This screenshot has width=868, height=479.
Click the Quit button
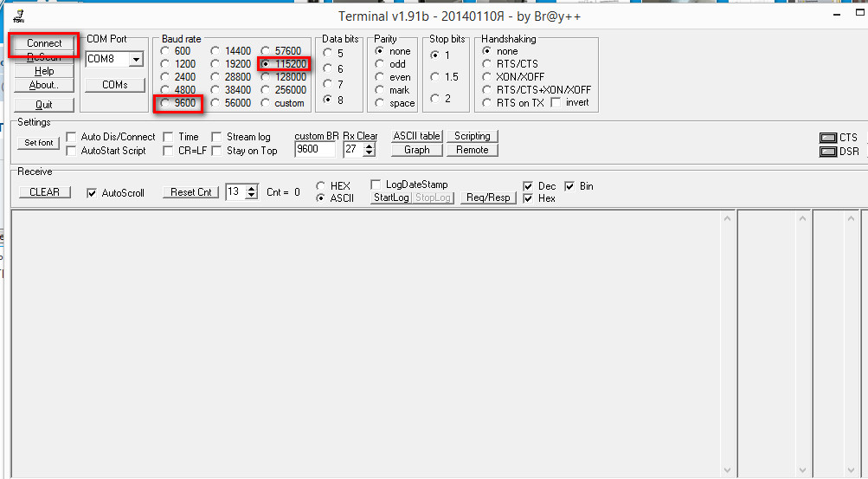44,105
